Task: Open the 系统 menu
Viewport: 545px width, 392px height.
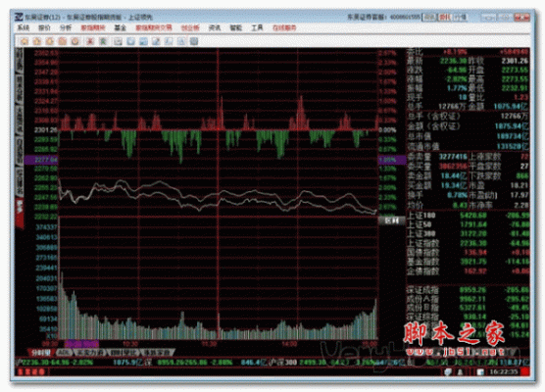Action: tap(24, 27)
